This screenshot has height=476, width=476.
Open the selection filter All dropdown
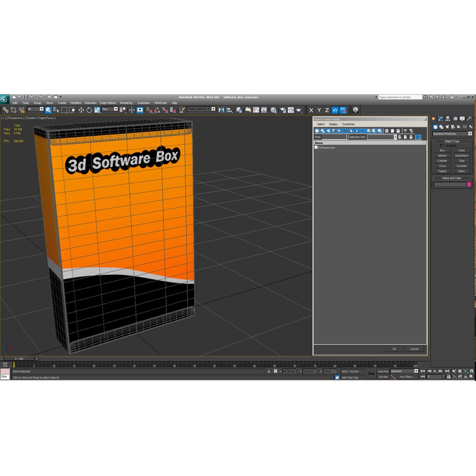click(x=36, y=109)
